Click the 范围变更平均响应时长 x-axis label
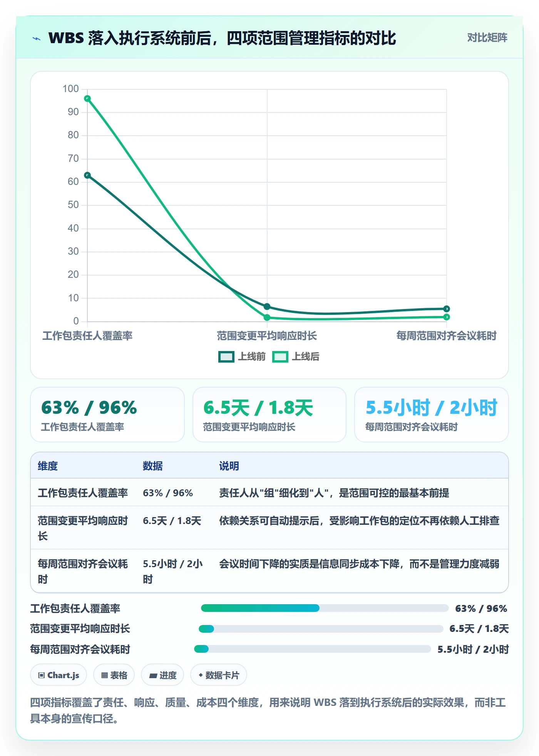Image resolution: width=539 pixels, height=756 pixels. (x=267, y=336)
